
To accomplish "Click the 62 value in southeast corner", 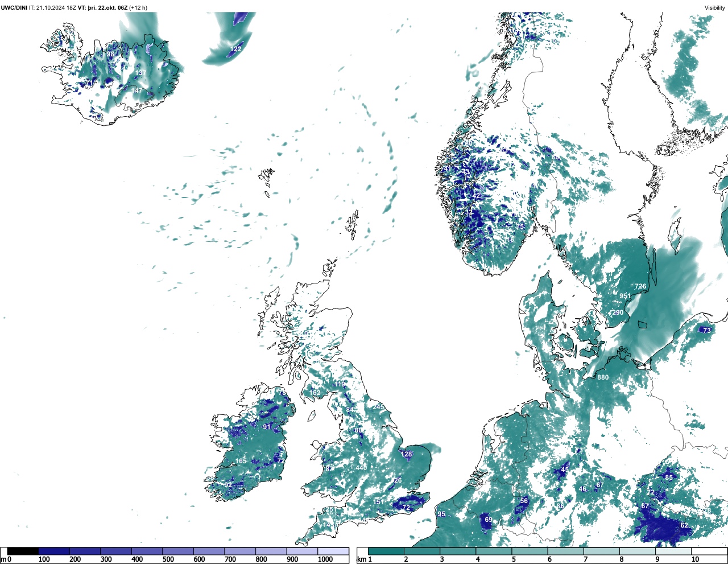I will pyautogui.click(x=684, y=525).
